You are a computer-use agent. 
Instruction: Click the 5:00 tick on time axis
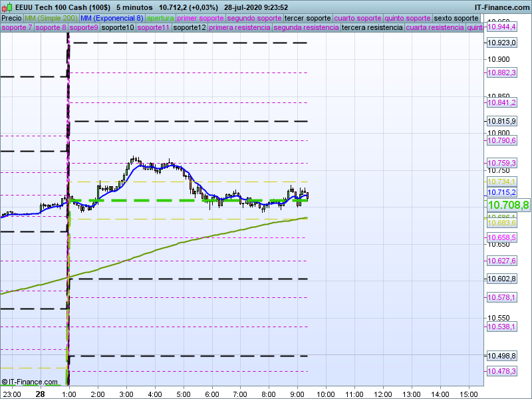click(184, 394)
